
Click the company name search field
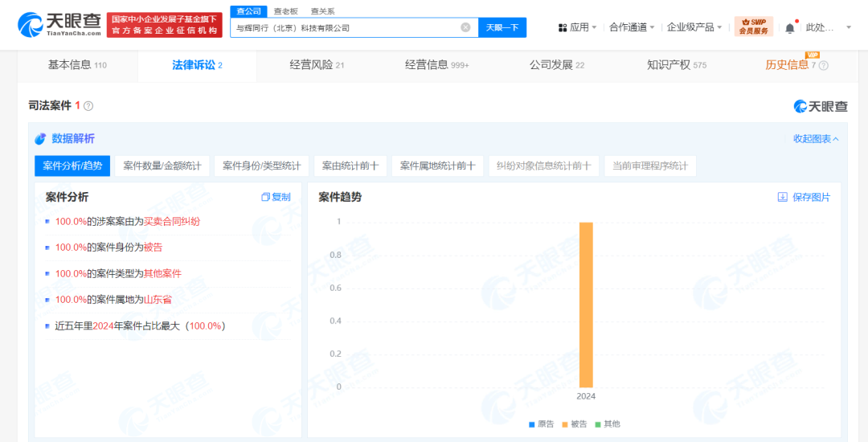pyautogui.click(x=346, y=27)
